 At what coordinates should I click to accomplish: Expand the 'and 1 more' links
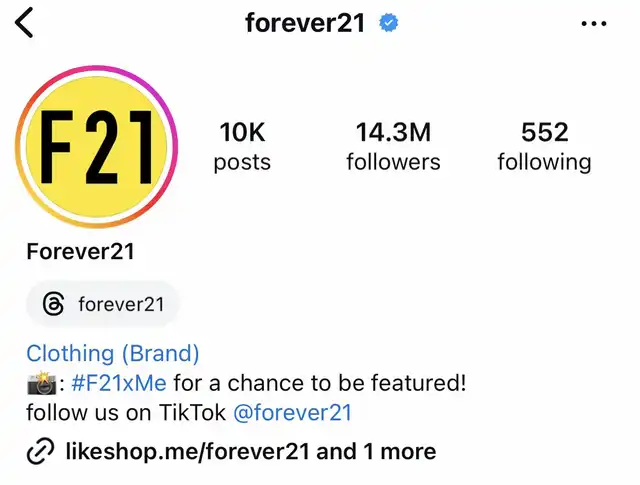click(x=376, y=452)
